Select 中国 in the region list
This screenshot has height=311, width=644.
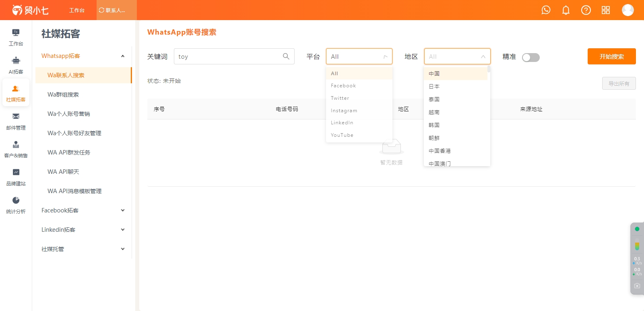[x=456, y=74]
